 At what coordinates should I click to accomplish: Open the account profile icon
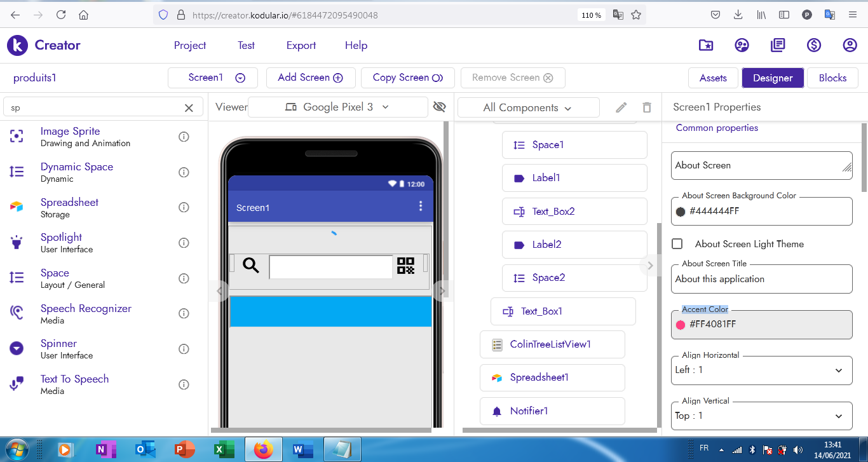[x=850, y=45]
